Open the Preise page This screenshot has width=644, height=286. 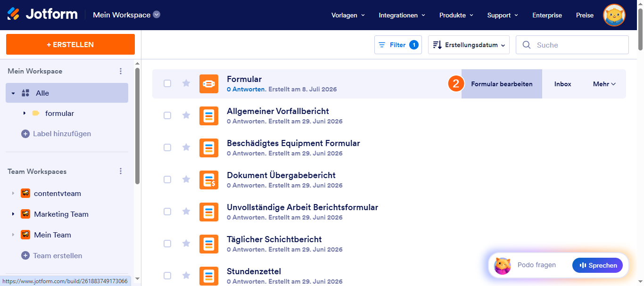point(585,15)
